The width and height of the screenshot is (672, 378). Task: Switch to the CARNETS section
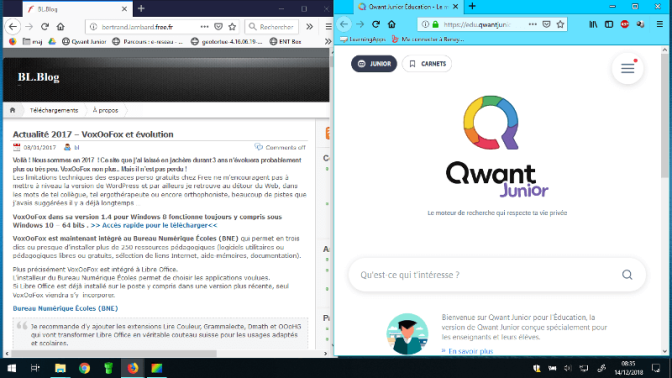coord(427,64)
